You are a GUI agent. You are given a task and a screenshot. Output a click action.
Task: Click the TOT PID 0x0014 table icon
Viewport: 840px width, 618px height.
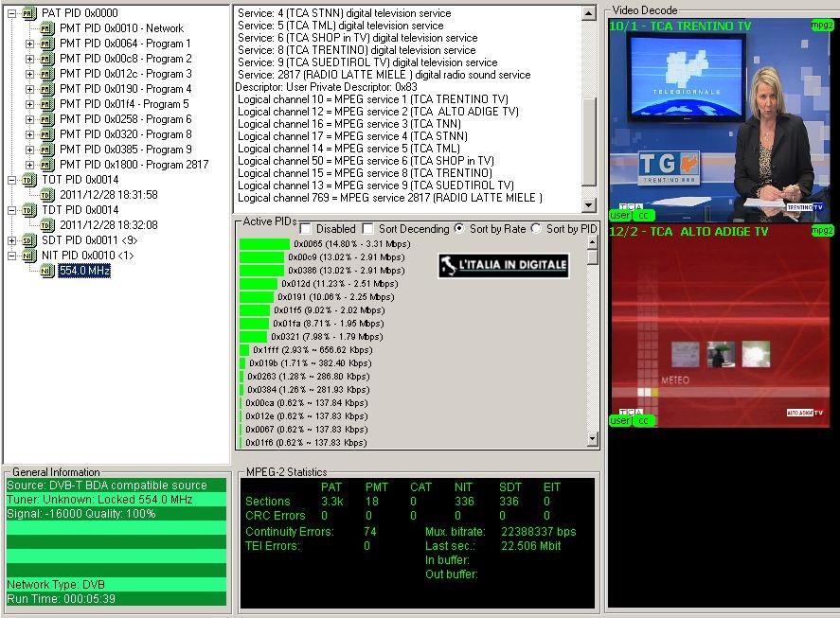click(x=29, y=180)
